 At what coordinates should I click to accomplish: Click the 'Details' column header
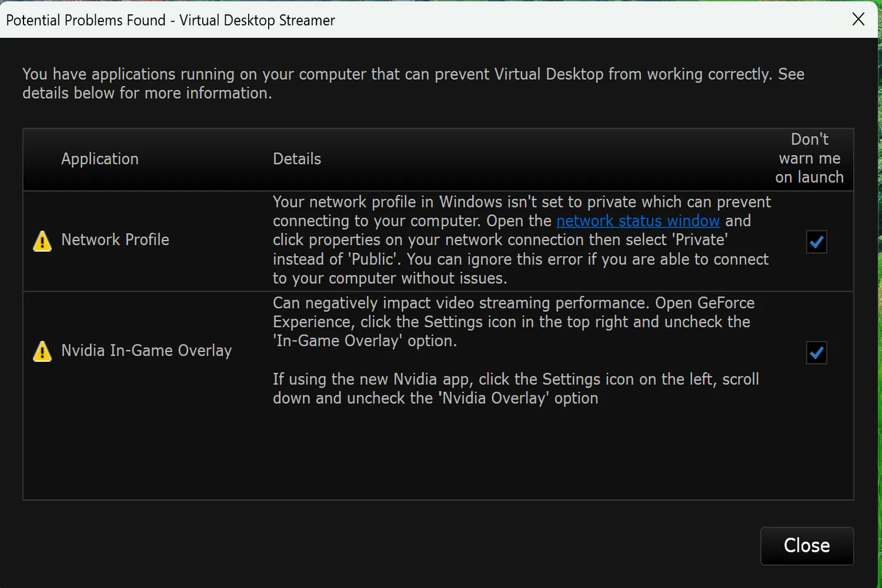tap(296, 158)
